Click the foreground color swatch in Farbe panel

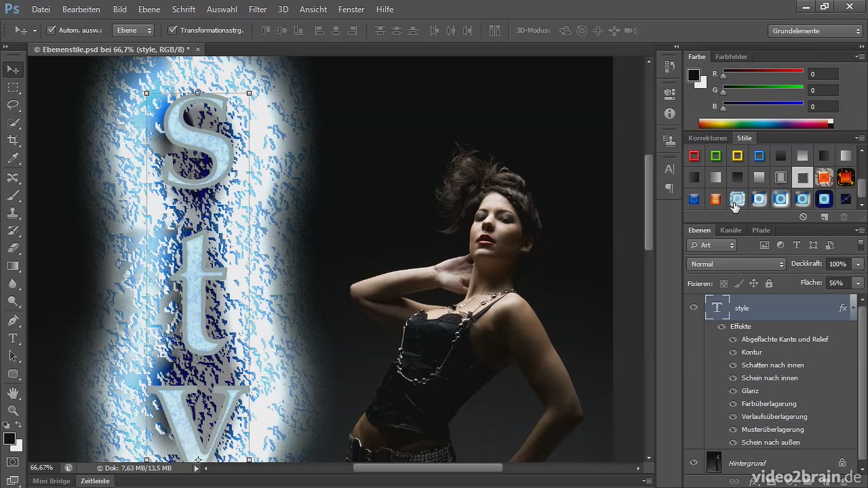pos(694,75)
